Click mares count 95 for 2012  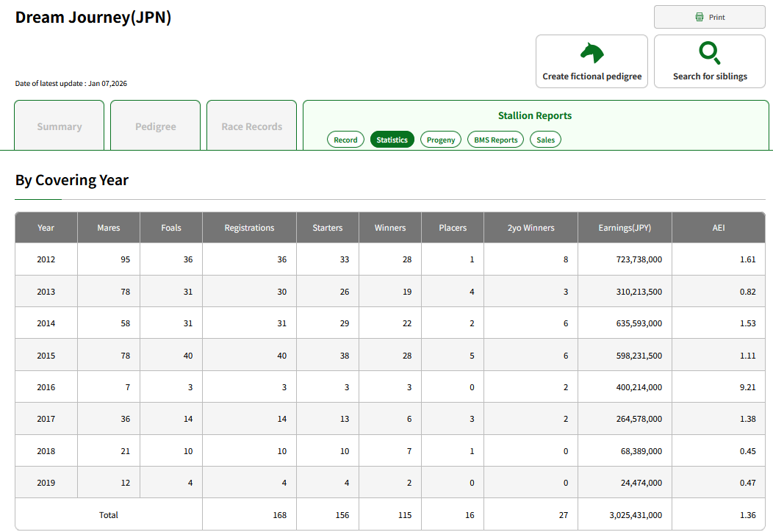(x=125, y=259)
